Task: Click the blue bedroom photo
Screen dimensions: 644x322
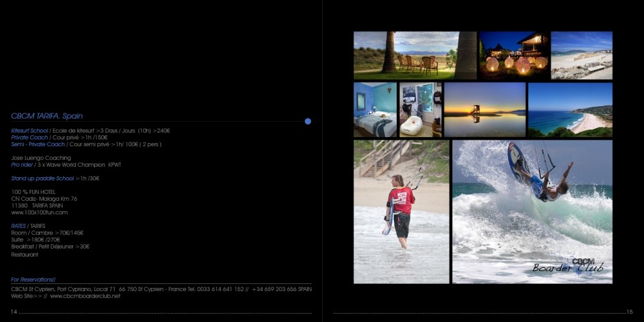Action: [375, 109]
